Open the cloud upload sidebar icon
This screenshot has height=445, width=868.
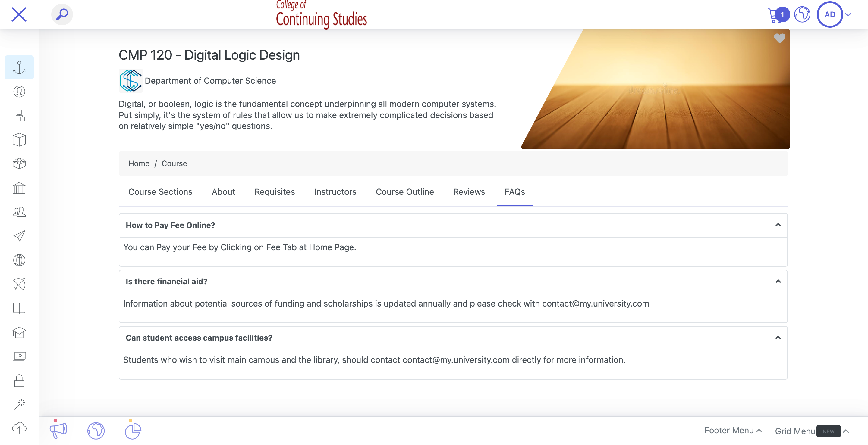coord(19,428)
